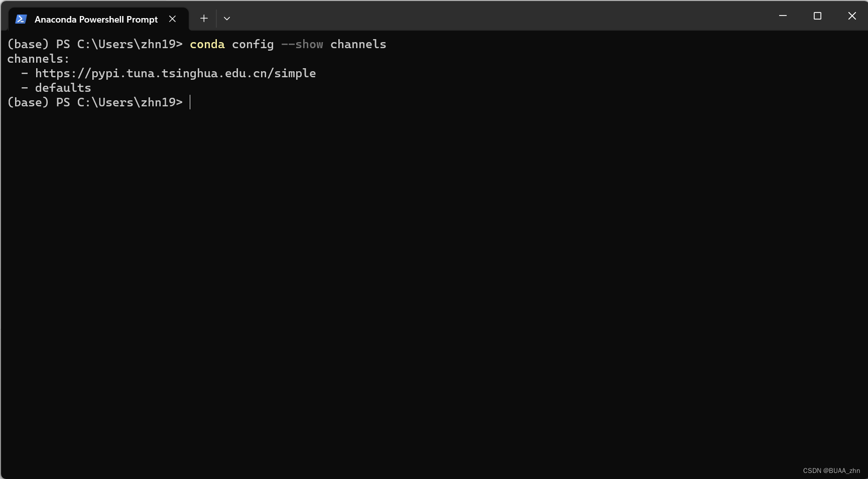Click the '--show' flag text
The image size is (868, 479).
click(x=302, y=45)
